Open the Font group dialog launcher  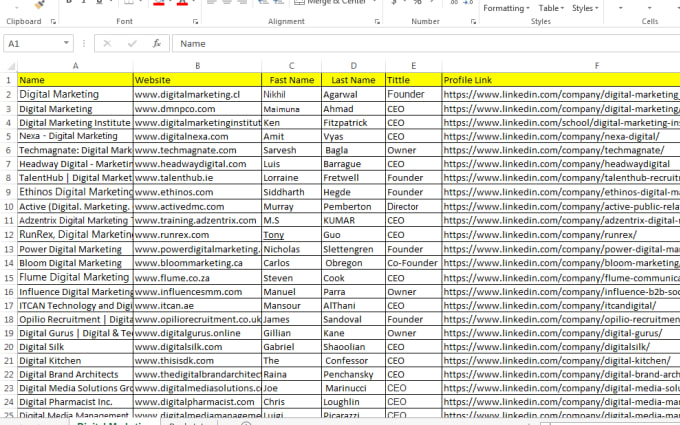coord(196,21)
